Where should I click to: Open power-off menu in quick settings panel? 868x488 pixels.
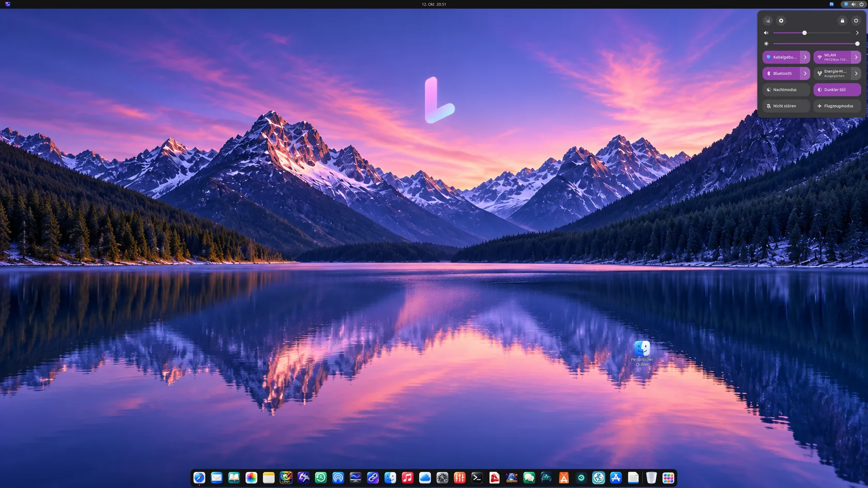(856, 21)
